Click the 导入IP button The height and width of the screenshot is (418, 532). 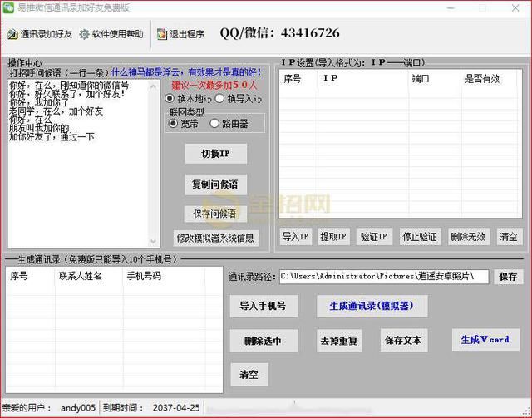(296, 237)
